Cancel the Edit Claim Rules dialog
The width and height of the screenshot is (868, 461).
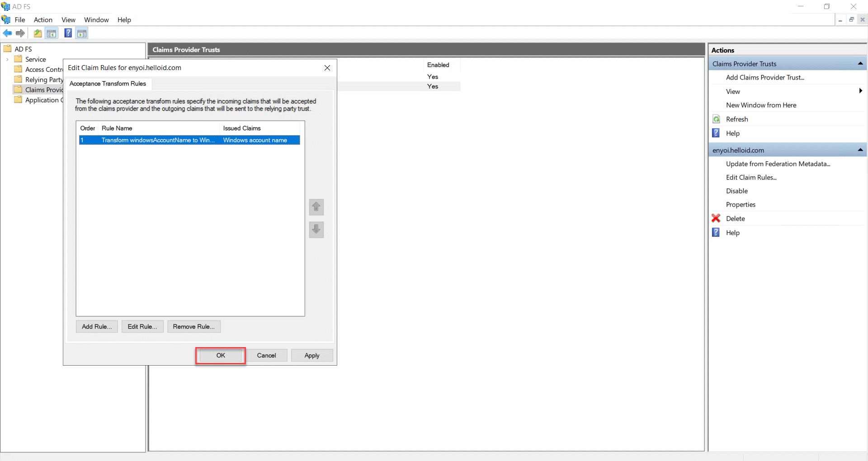[267, 355]
